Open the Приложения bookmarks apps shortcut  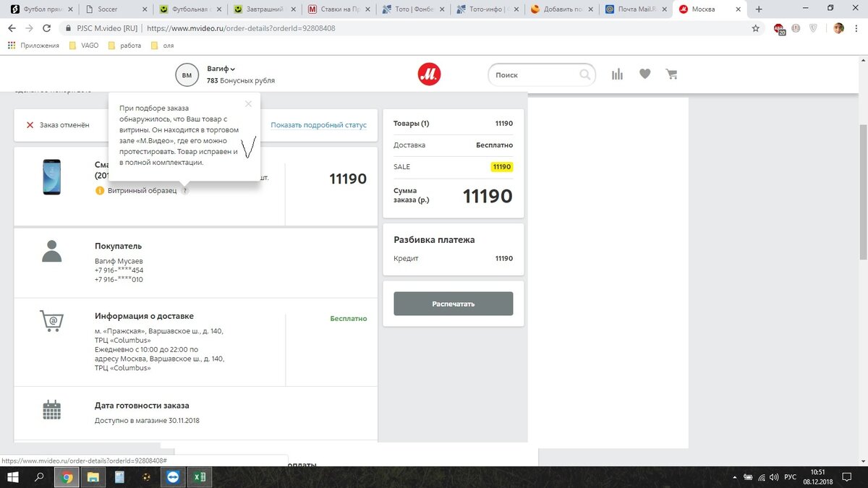[x=33, y=46]
